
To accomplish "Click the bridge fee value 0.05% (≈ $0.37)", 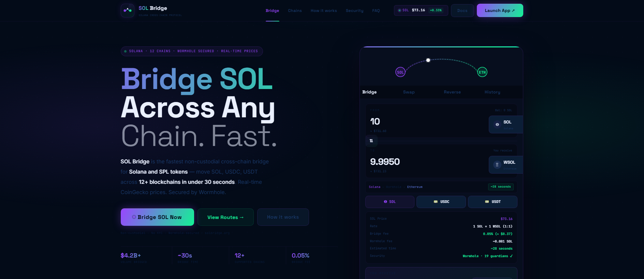I will point(498,234).
